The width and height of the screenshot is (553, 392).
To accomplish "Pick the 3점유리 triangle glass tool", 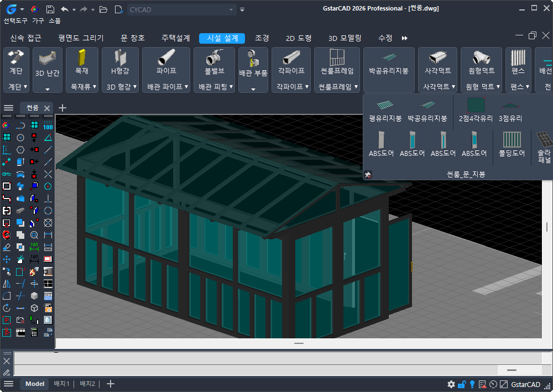I will point(510,109).
